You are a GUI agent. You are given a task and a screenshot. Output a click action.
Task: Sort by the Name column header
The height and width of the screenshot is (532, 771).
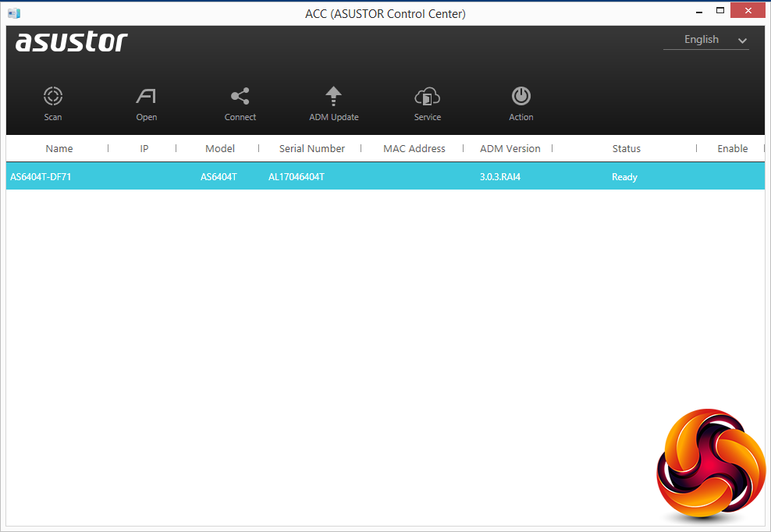tap(59, 148)
